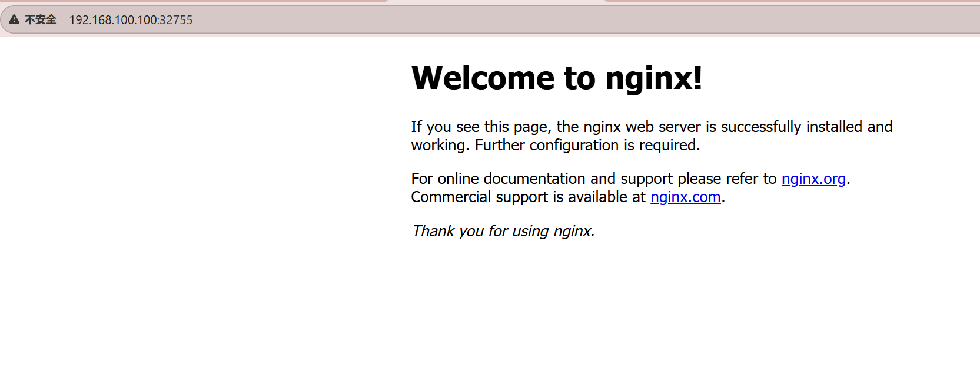Screen dimensions: 980x386
Task: Click the 不安全 security label
Action: [41, 19]
